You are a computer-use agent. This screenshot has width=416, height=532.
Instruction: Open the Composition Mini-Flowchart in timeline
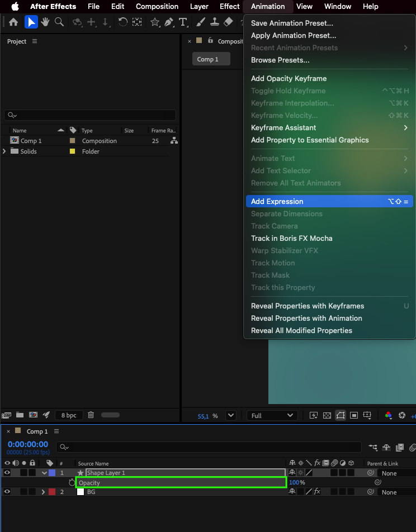click(x=373, y=448)
